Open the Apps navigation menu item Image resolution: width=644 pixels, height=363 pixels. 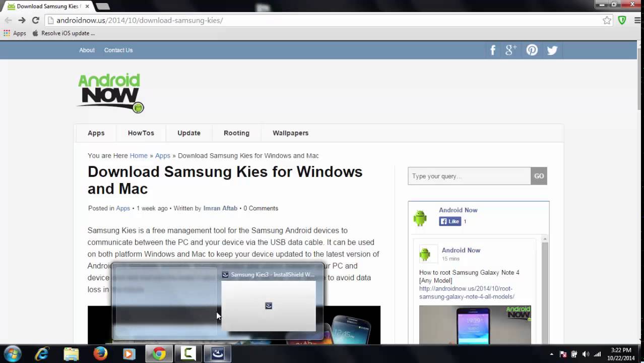click(96, 133)
